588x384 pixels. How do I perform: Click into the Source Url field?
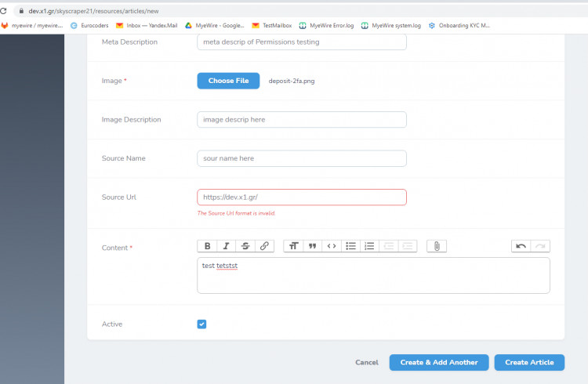[x=301, y=197]
